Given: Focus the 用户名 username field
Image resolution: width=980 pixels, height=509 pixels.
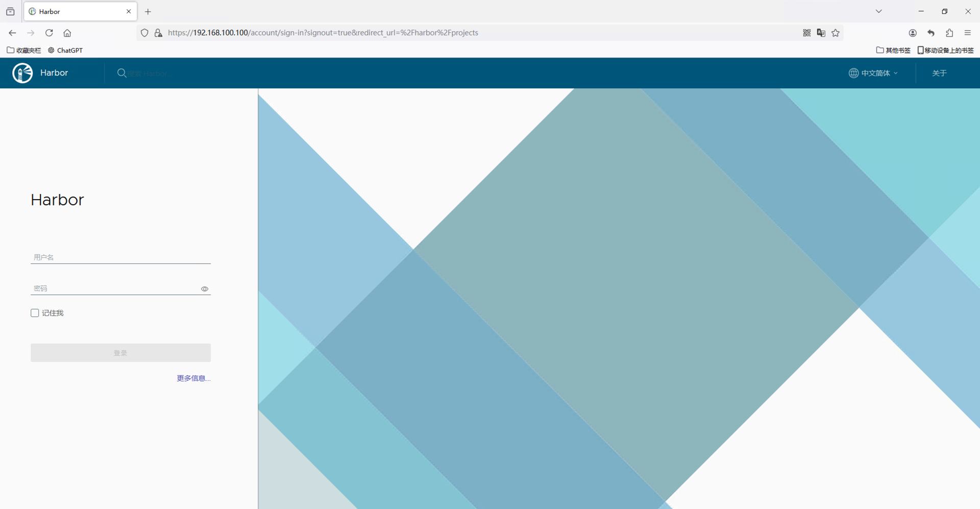Looking at the screenshot, I should tap(120, 257).
